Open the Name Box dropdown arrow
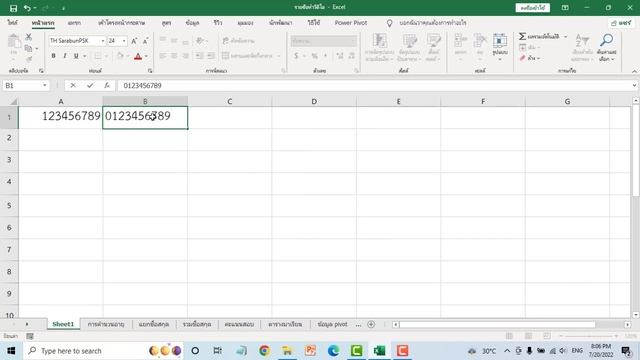 (44, 85)
